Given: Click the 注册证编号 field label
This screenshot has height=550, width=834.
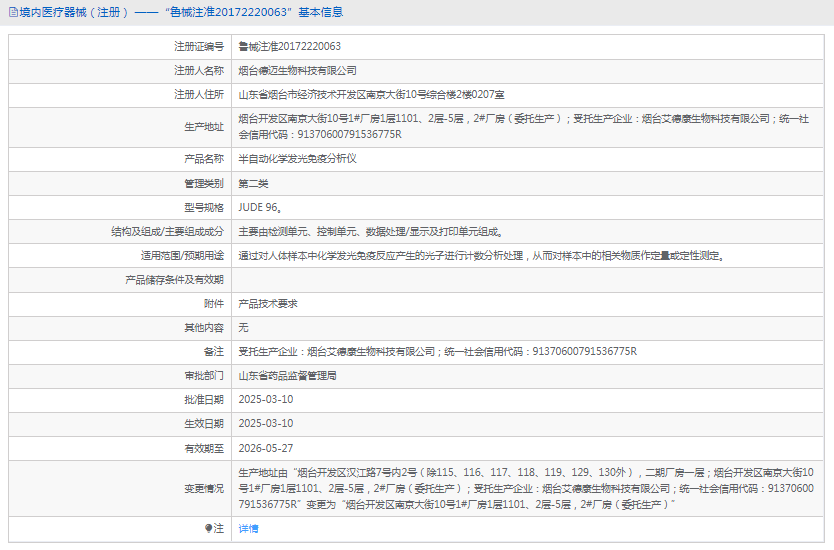Looking at the screenshot, I should [199, 46].
